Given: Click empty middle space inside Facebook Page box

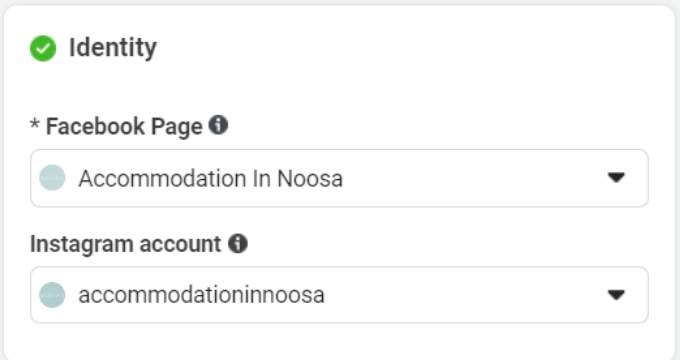Looking at the screenshot, I should click(x=473, y=178).
